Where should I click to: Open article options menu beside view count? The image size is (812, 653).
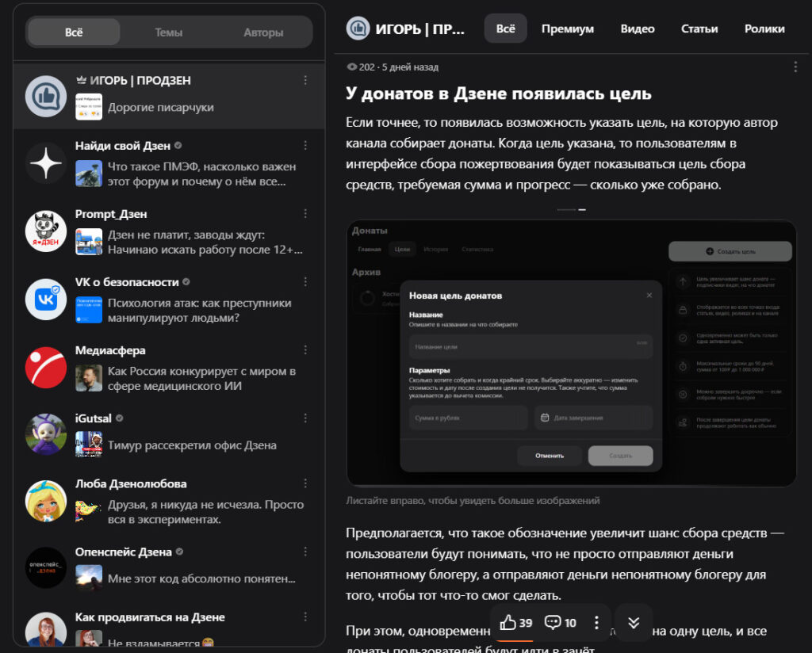(795, 67)
